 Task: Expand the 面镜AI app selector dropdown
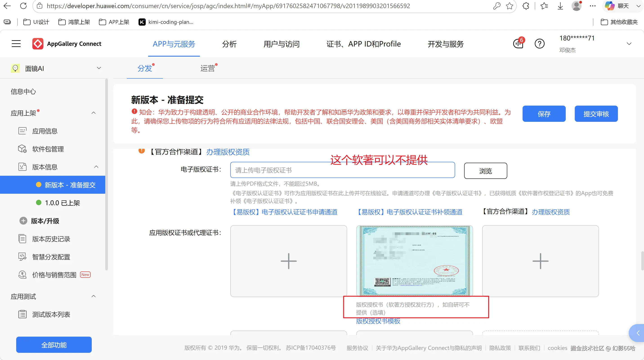pos(99,68)
